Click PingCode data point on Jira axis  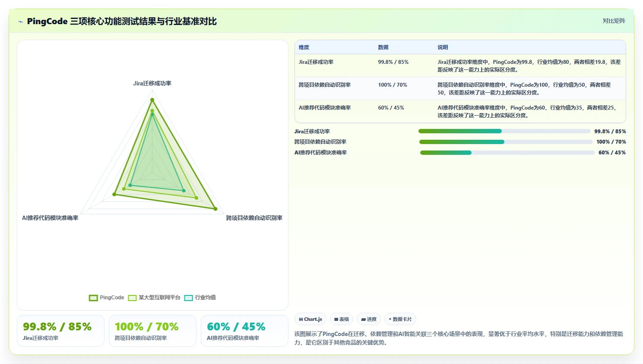(152, 100)
